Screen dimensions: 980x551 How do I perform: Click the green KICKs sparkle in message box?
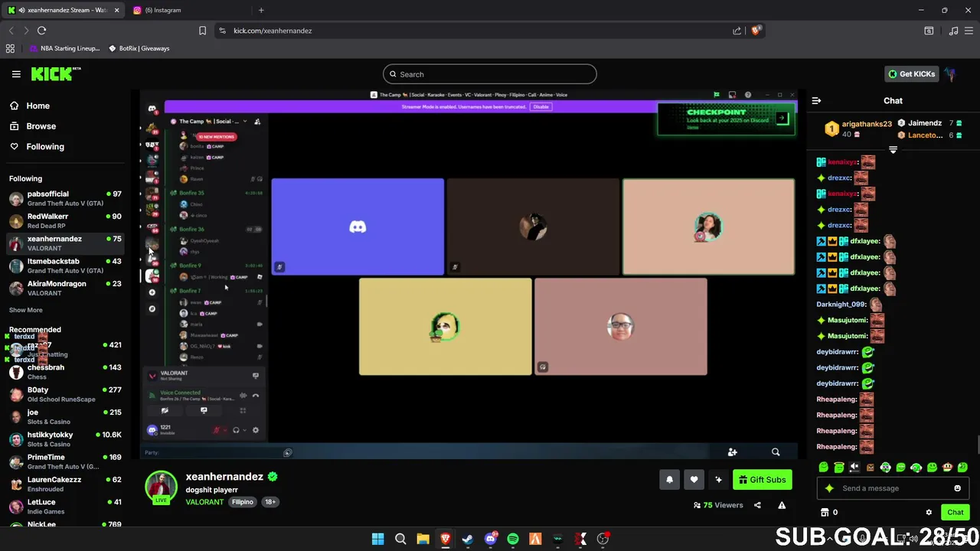[829, 488]
